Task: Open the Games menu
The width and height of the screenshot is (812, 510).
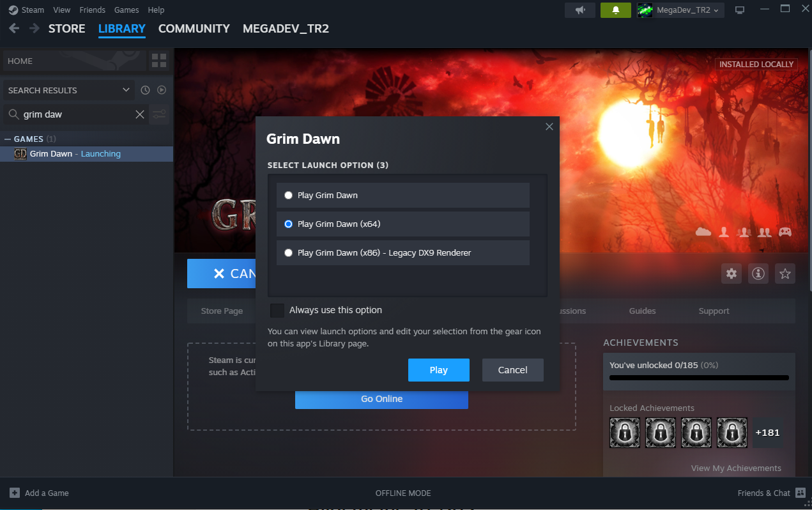Action: [x=126, y=10]
